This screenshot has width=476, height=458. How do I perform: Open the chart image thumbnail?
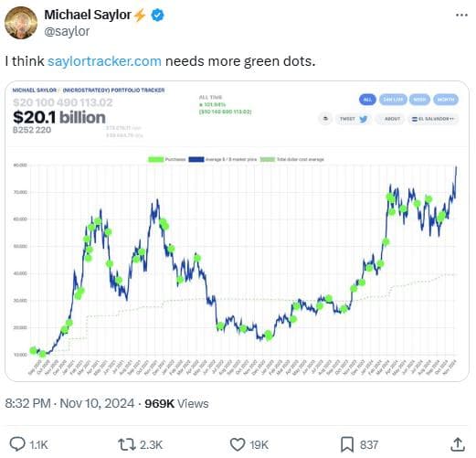point(237,231)
